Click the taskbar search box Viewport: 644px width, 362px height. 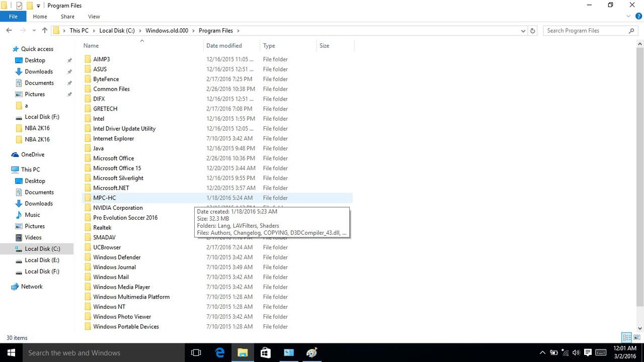point(104,352)
